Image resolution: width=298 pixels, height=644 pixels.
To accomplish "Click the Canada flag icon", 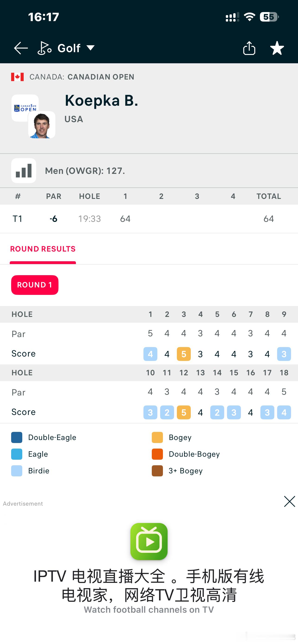I will coord(17,77).
